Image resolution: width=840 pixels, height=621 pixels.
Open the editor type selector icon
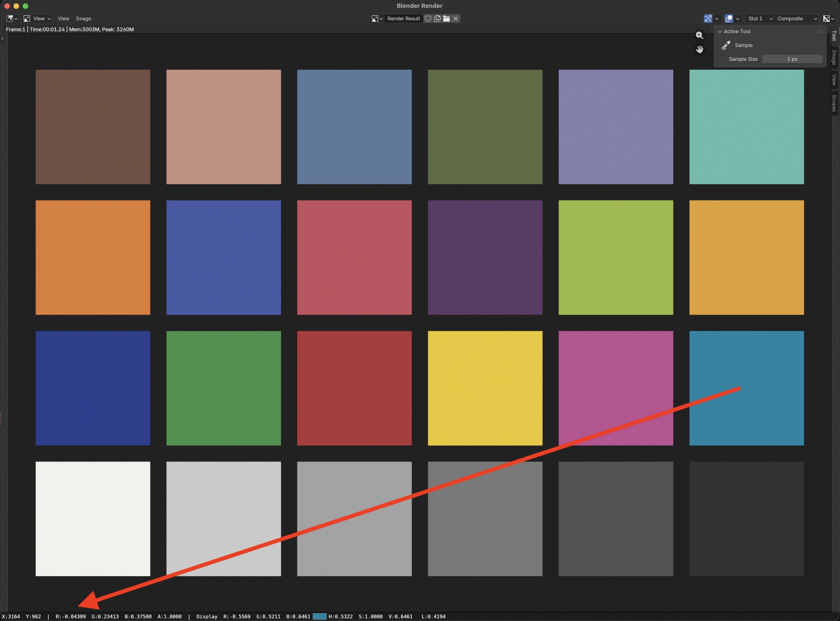point(12,18)
